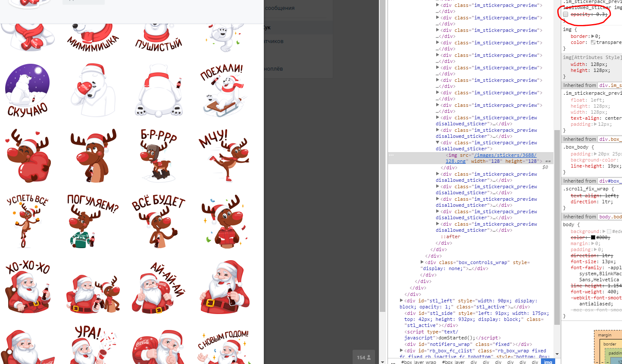Viewport: 622px width, 364px height.
Task: Expand the background shorthand in body rule
Action: [604, 231]
